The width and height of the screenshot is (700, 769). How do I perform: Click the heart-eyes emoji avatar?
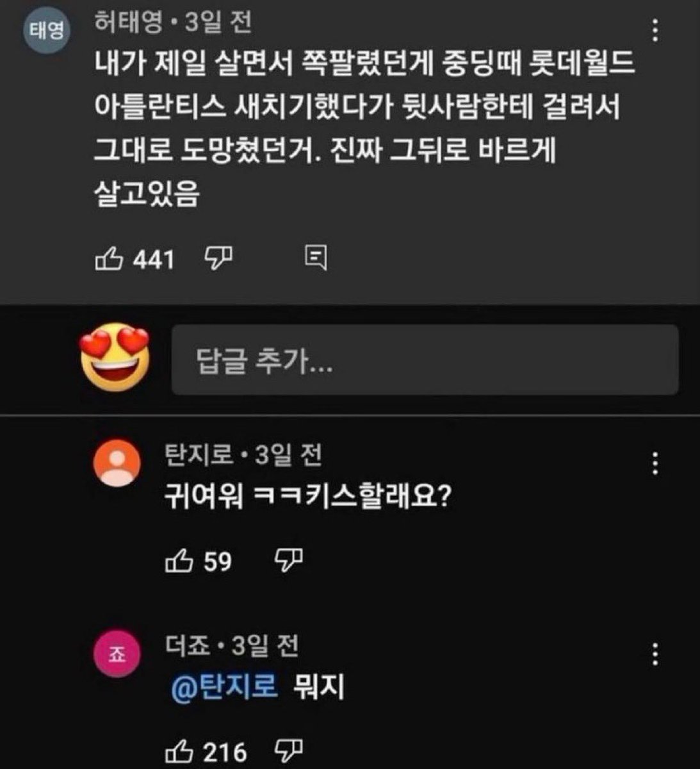[115, 359]
